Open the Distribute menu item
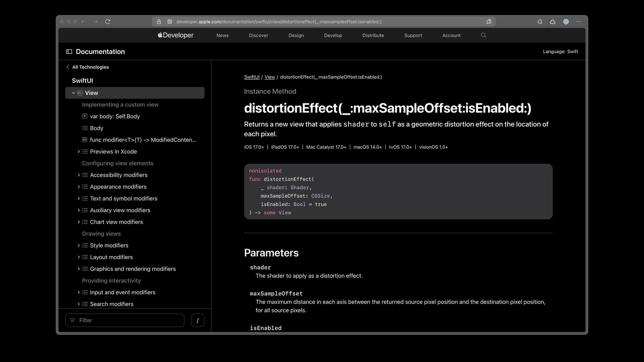The width and height of the screenshot is (644, 362). (x=373, y=36)
